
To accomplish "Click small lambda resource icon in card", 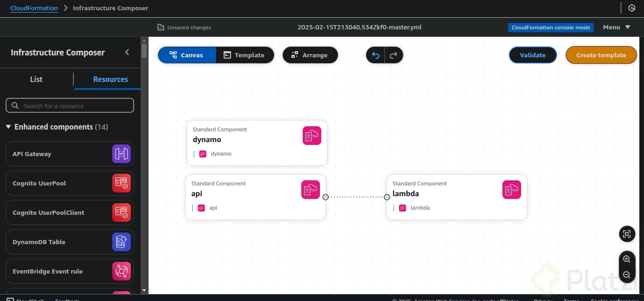I will [x=403, y=208].
